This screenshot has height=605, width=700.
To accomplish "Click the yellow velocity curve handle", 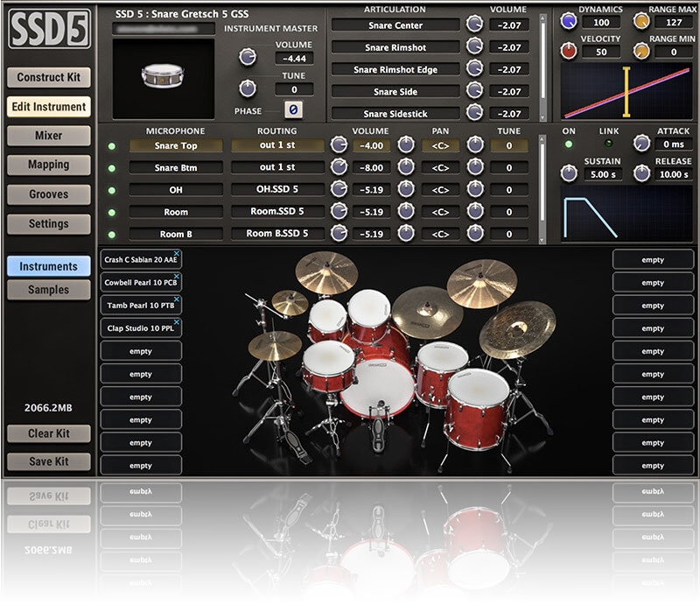I will pyautogui.click(x=626, y=91).
